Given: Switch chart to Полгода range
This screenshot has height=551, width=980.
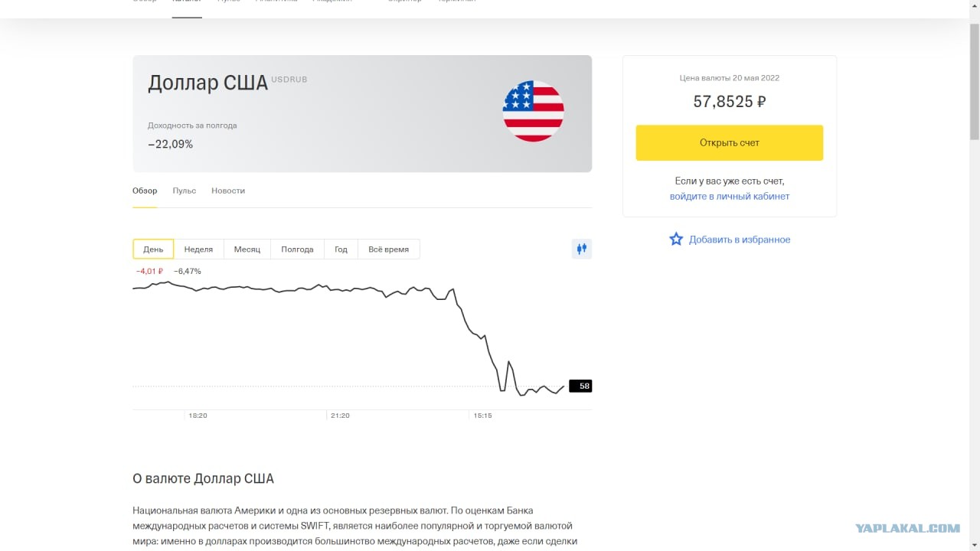Looking at the screenshot, I should (x=297, y=249).
